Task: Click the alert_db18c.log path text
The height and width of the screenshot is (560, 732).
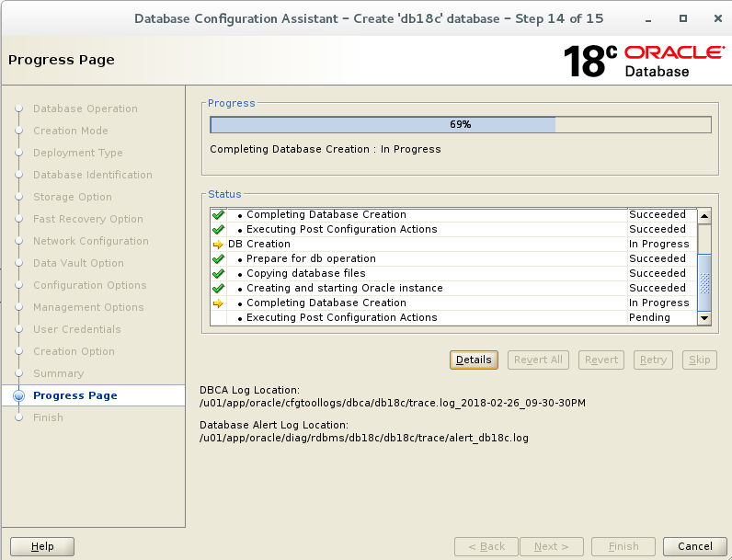Action: coord(363,439)
